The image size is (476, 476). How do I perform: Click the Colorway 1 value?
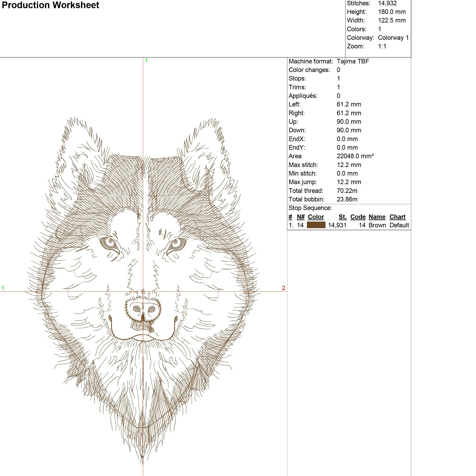click(x=393, y=38)
